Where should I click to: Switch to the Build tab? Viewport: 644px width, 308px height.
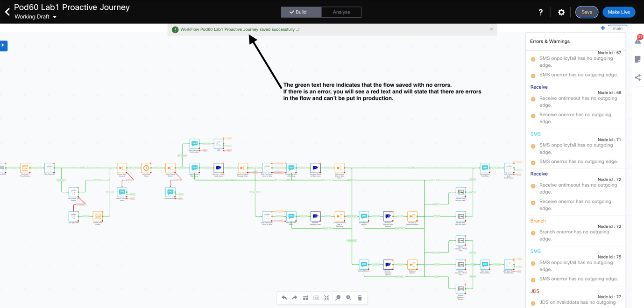click(301, 12)
